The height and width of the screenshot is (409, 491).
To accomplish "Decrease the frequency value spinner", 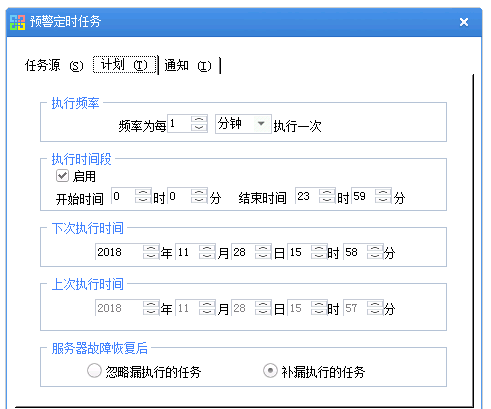I will coord(199,128).
